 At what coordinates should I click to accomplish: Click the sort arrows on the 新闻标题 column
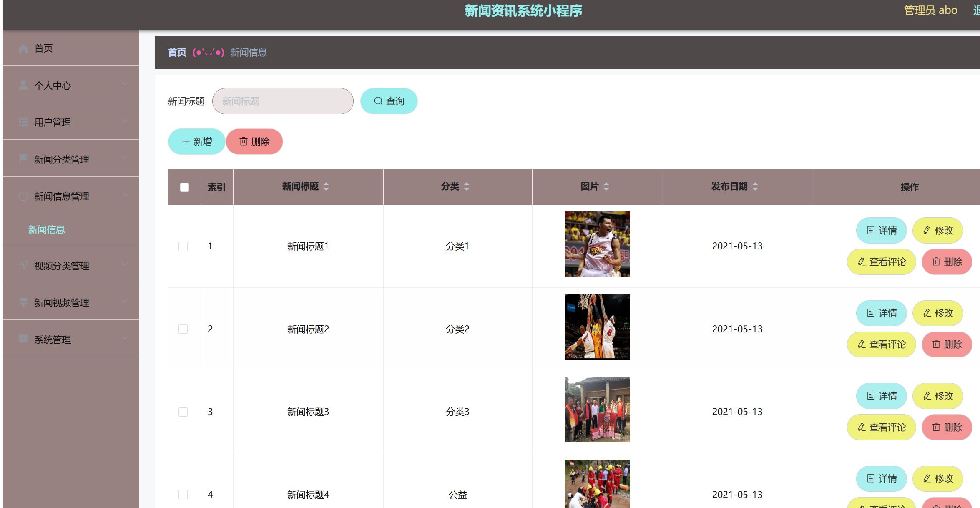point(326,186)
